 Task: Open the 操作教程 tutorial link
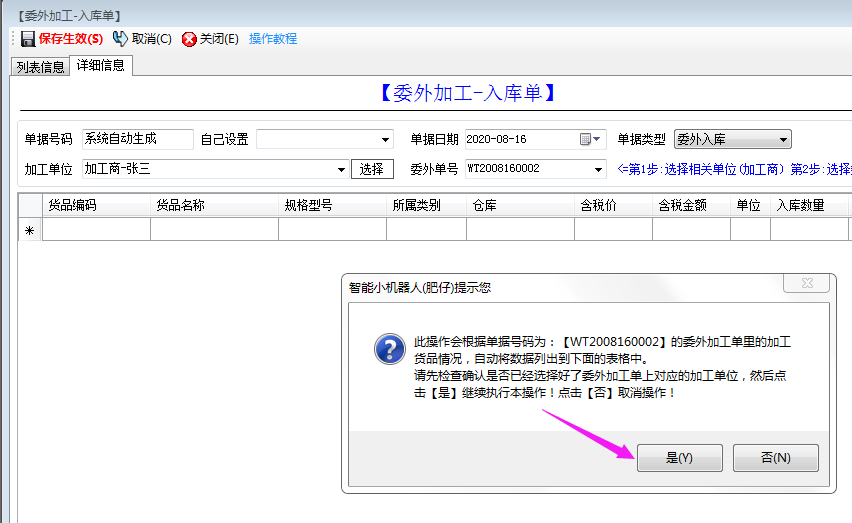click(273, 39)
